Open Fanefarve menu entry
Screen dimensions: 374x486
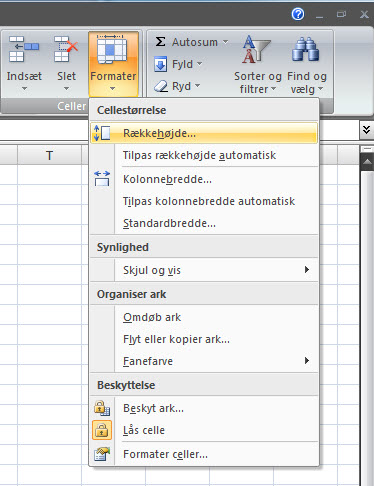pyautogui.click(x=204, y=361)
